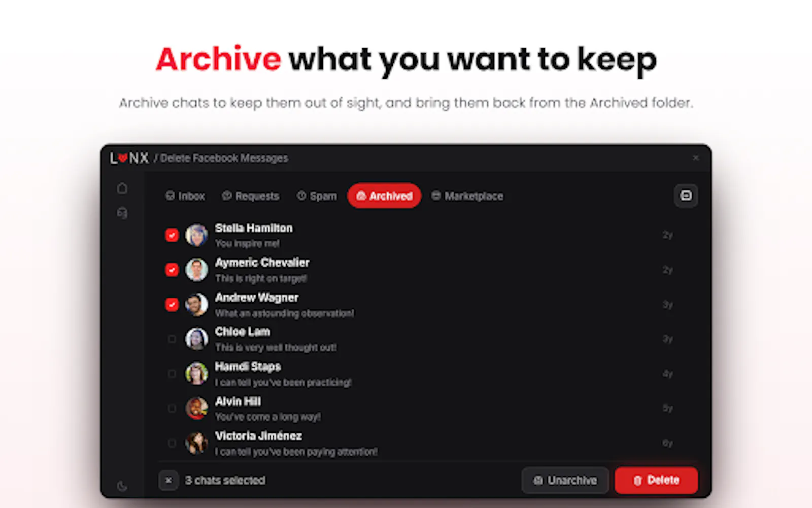Click the LYNX logo

coord(129,158)
